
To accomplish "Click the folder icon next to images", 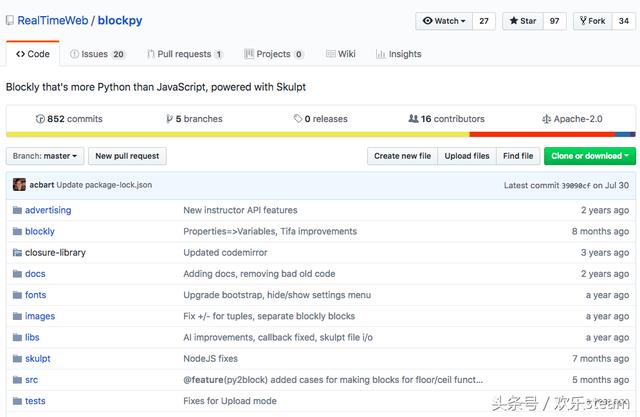I will [x=17, y=316].
